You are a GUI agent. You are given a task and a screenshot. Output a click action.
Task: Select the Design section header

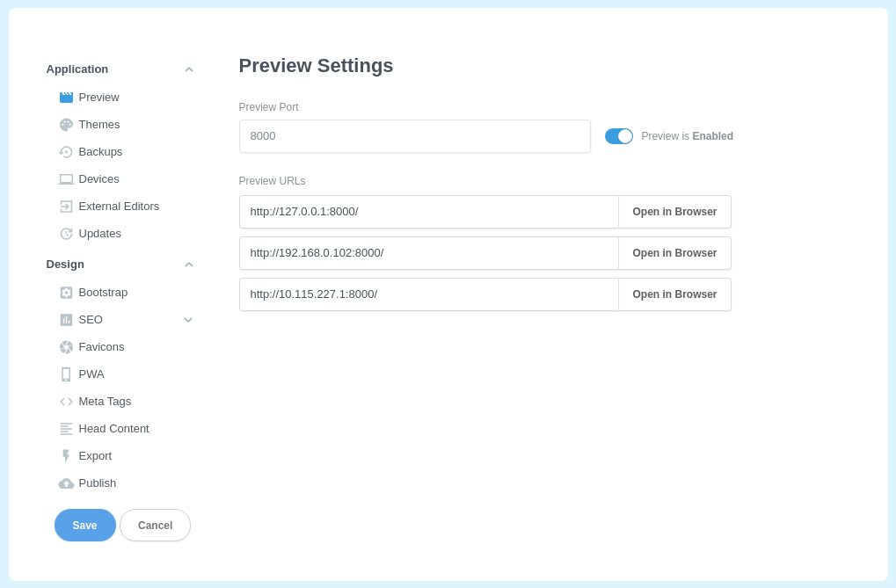(x=65, y=264)
